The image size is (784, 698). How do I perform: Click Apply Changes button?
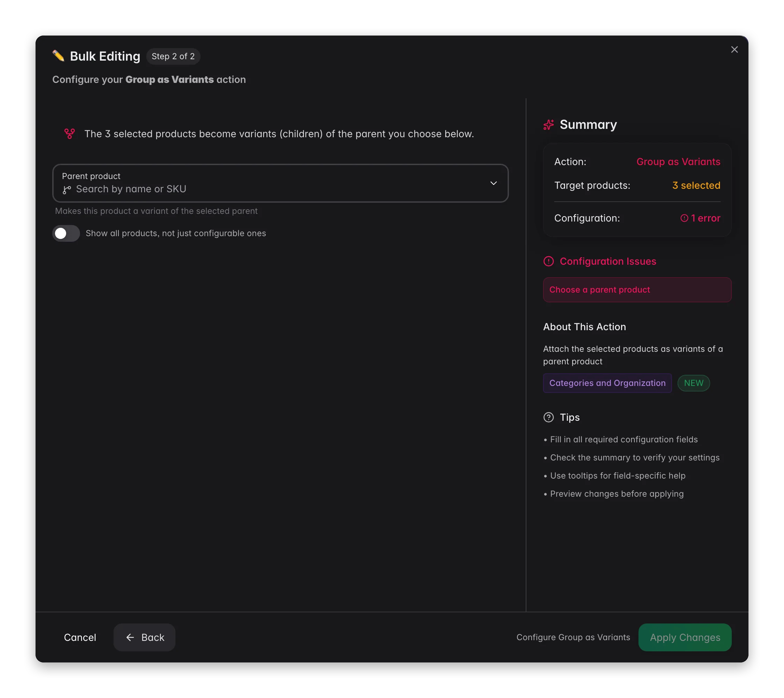(685, 637)
